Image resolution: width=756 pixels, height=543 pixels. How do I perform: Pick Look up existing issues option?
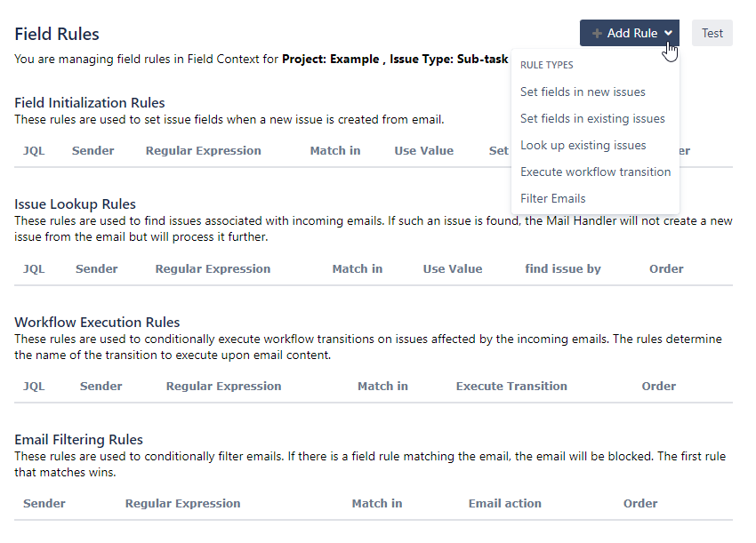[x=583, y=146]
